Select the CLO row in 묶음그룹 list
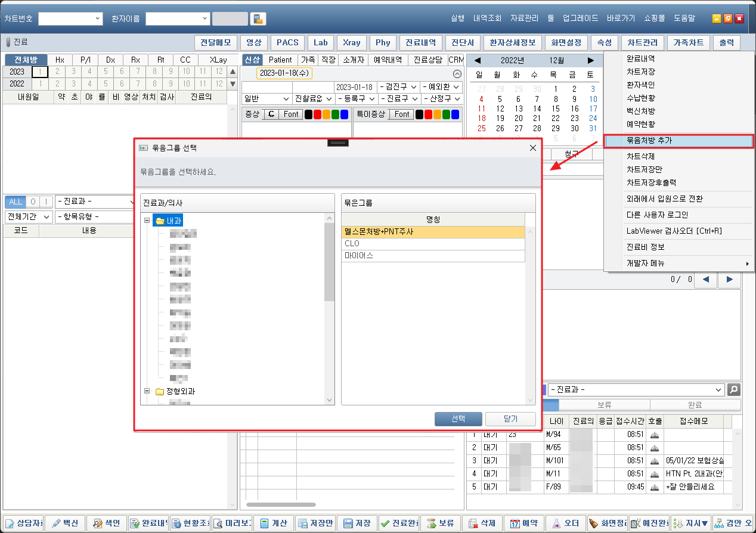 (433, 244)
